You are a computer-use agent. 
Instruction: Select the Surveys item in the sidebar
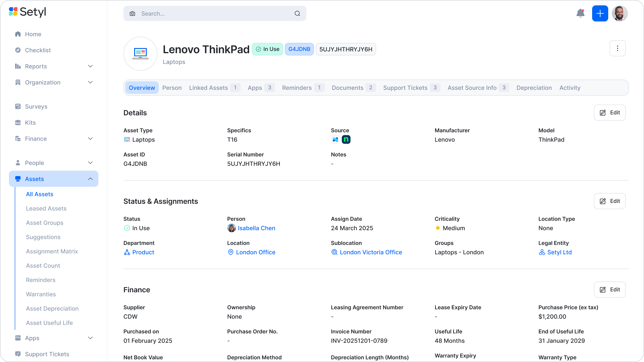point(36,106)
